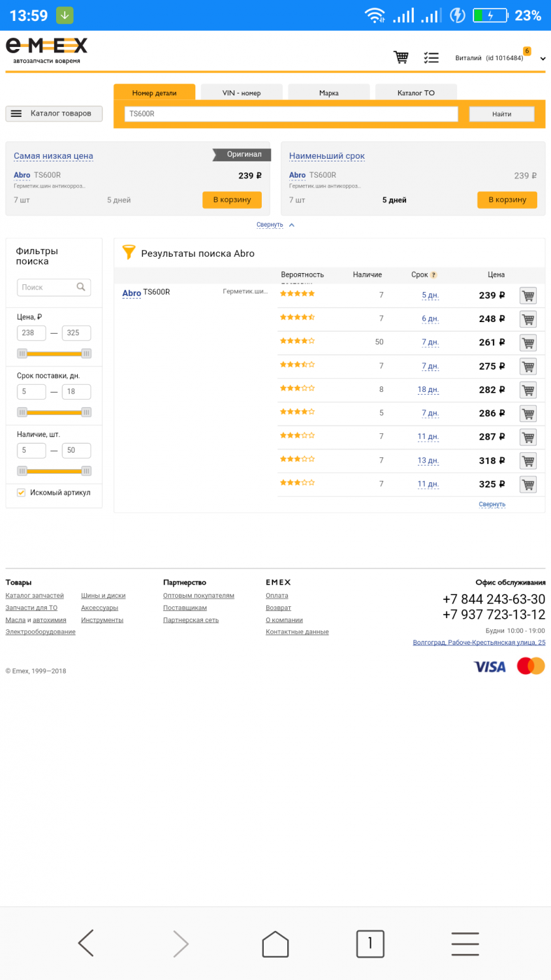Image resolution: width=551 pixels, height=980 pixels.
Task: Open Шины и диски footer link
Action: [103, 596]
